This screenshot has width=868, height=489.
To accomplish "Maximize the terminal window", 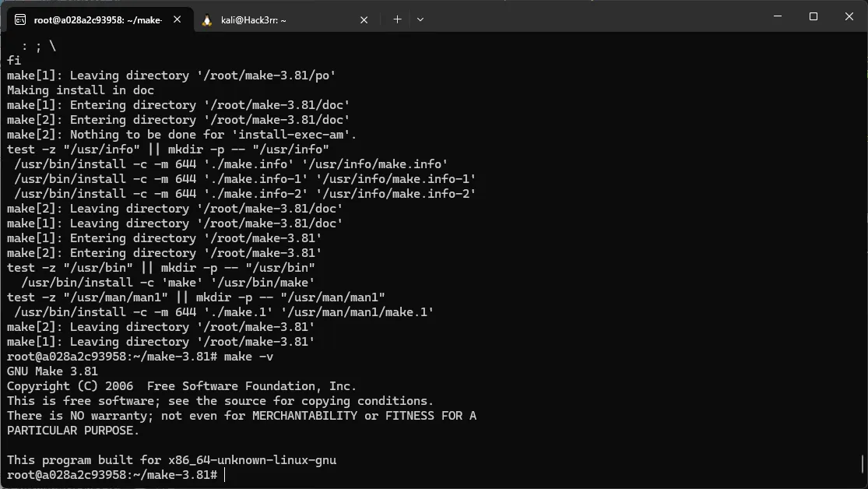I will [814, 16].
